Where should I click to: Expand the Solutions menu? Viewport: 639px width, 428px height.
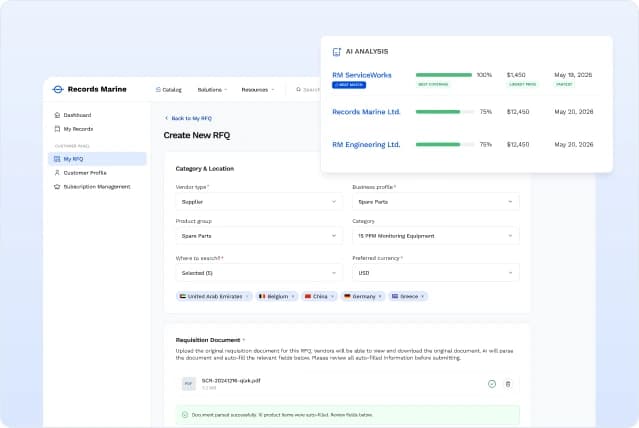click(212, 90)
